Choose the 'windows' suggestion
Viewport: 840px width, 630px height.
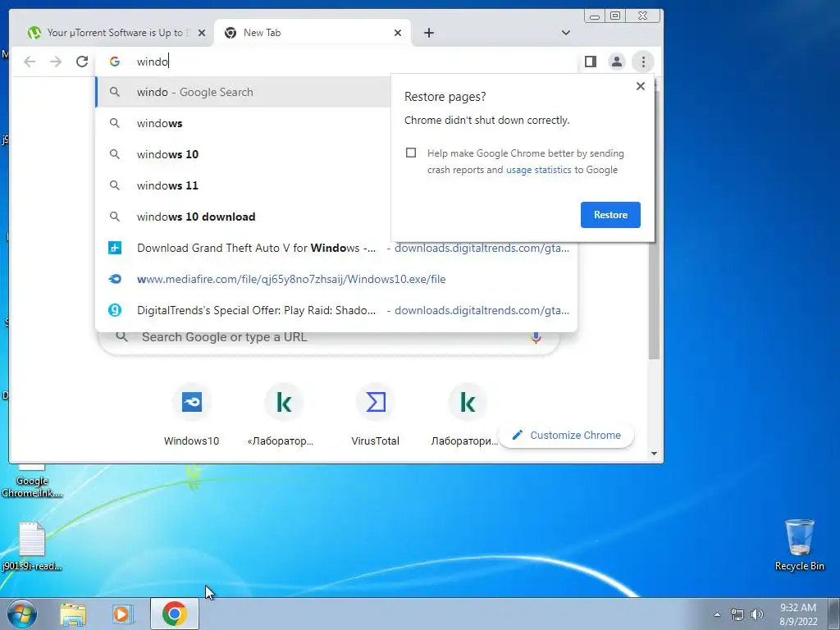coord(243,123)
